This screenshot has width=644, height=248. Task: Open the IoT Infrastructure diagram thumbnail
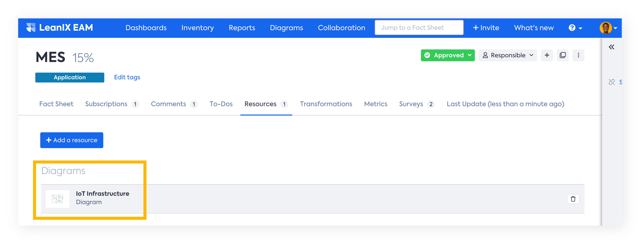[57, 199]
